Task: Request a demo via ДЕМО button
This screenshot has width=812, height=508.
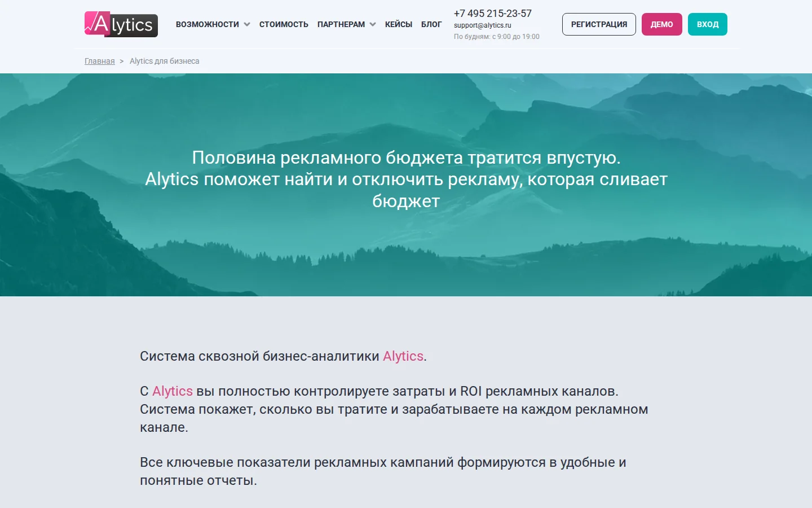Action: click(662, 24)
